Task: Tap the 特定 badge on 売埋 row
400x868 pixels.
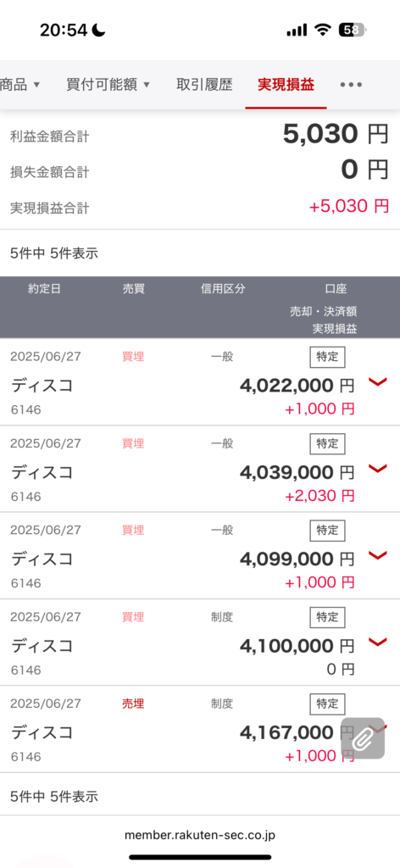Action: click(327, 704)
